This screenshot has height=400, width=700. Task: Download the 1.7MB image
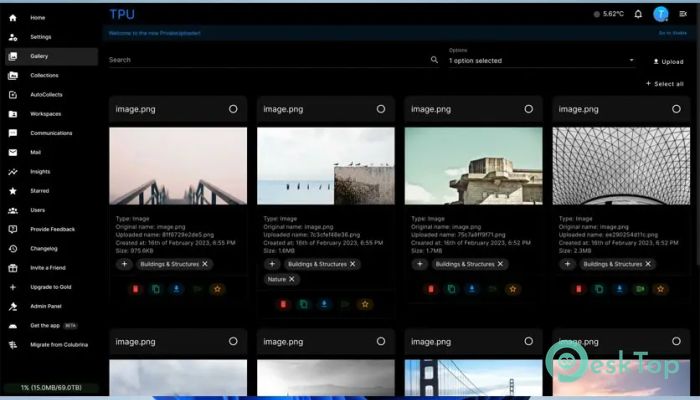coord(472,289)
